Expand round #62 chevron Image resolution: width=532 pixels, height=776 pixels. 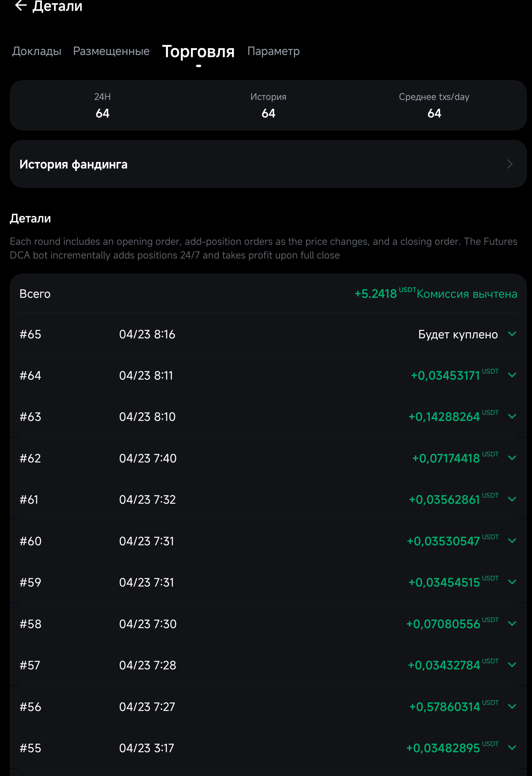coord(512,458)
